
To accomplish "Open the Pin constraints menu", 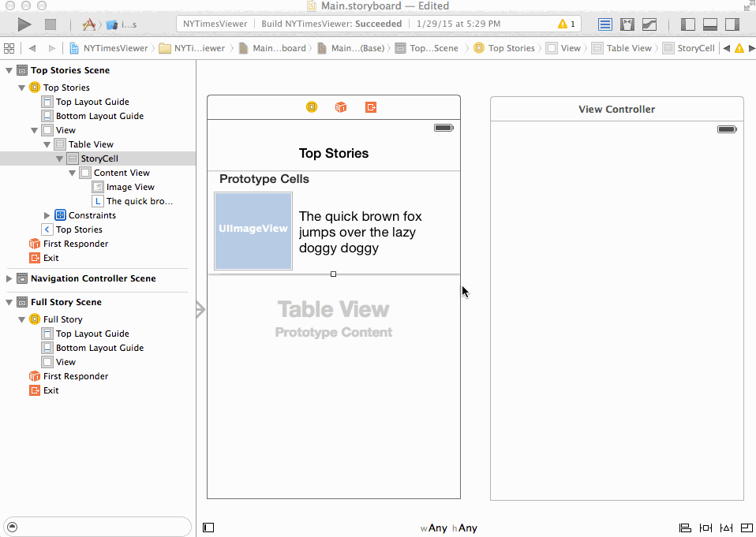I will (705, 528).
